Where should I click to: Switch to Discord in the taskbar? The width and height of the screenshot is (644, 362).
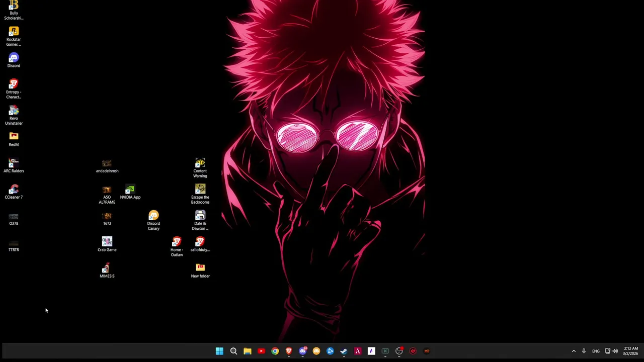pyautogui.click(x=302, y=351)
